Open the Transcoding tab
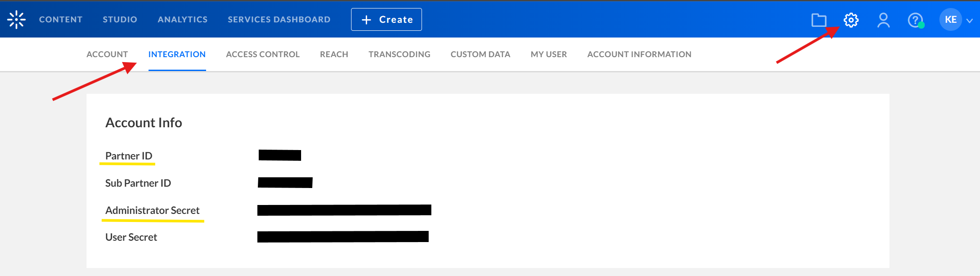This screenshot has height=276, width=980. (x=399, y=54)
